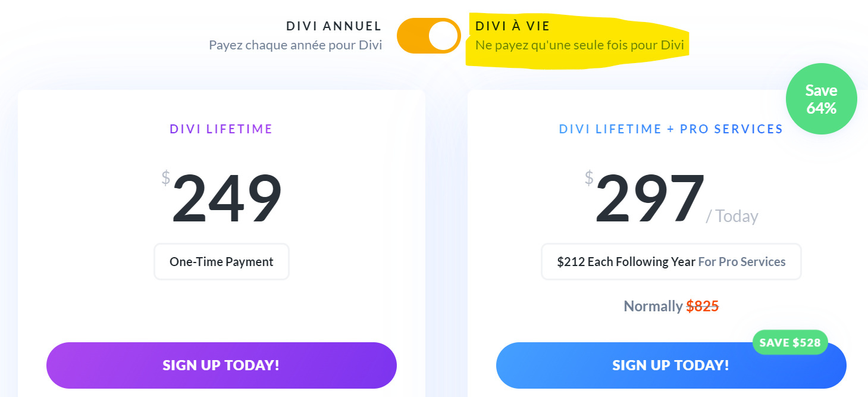Click the purple DIVI LIFETIME heading
Image resolution: width=868 pixels, height=397 pixels.
(221, 129)
